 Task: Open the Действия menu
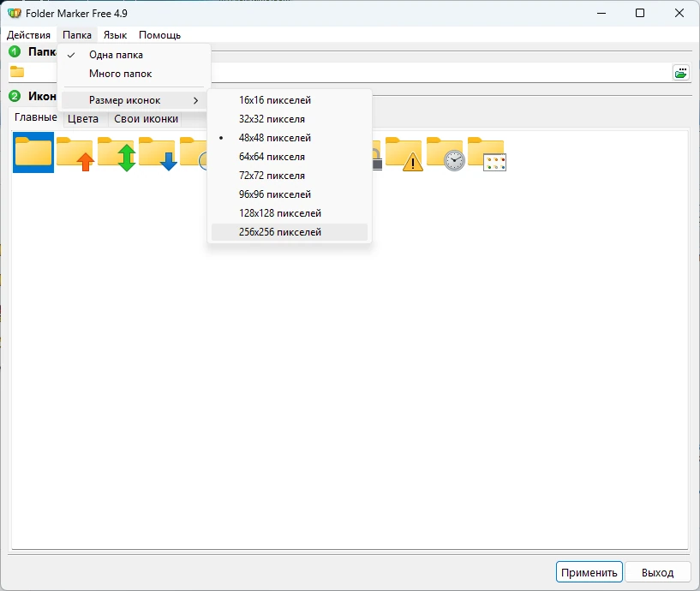(28, 35)
